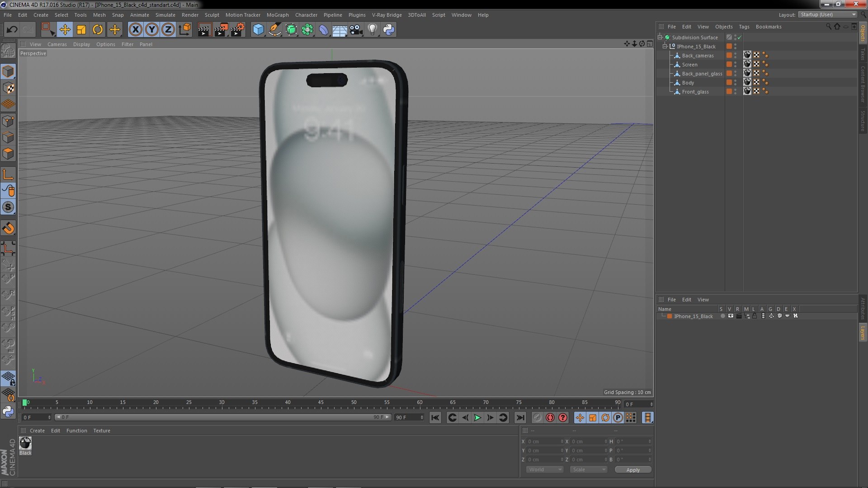Open the material manager Texture menu
Screen dimensions: 868x488
tap(102, 431)
